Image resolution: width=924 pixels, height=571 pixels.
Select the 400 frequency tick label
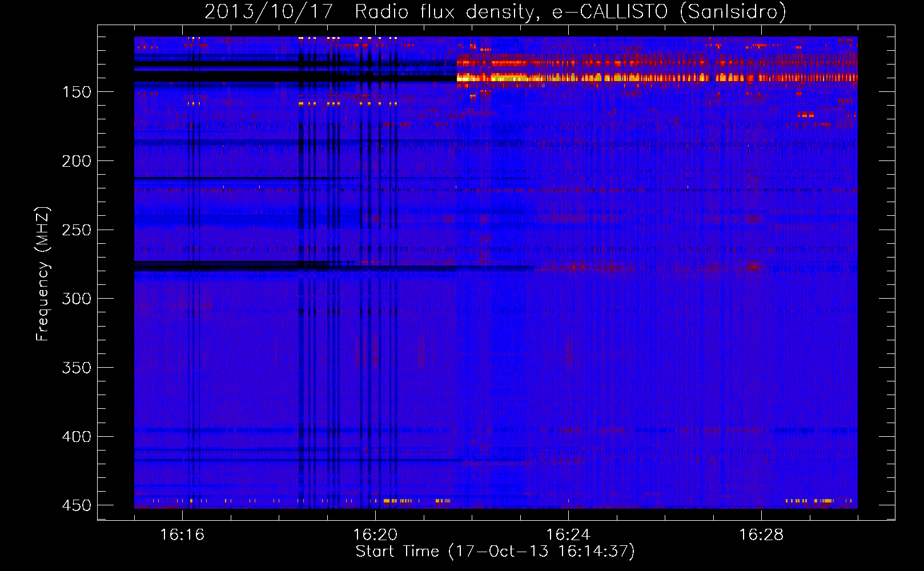click(x=77, y=436)
